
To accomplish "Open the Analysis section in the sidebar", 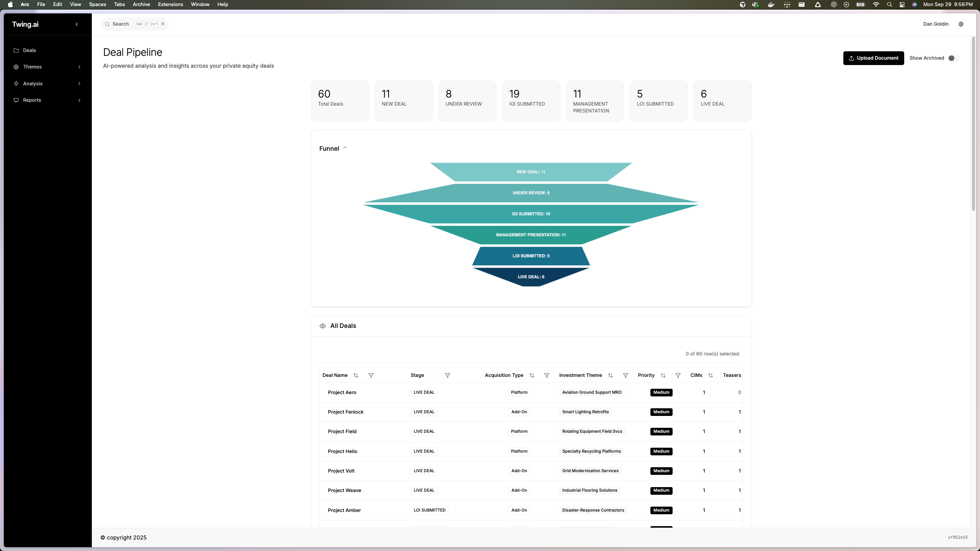I will click(x=32, y=83).
